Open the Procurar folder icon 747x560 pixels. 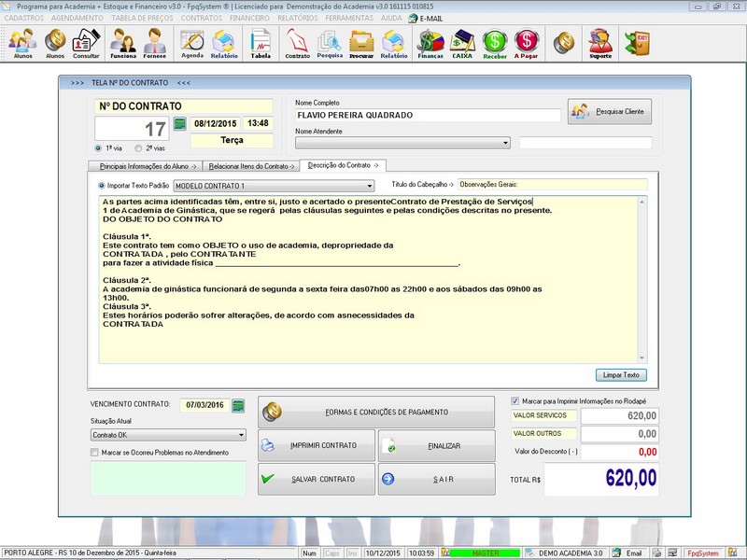[x=361, y=43]
